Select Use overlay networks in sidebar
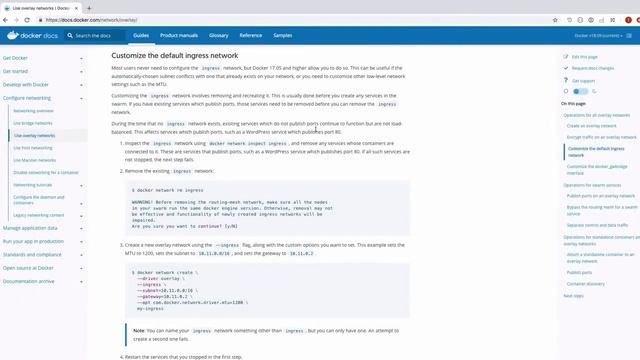Viewport: 640px width, 360px height. point(35,135)
